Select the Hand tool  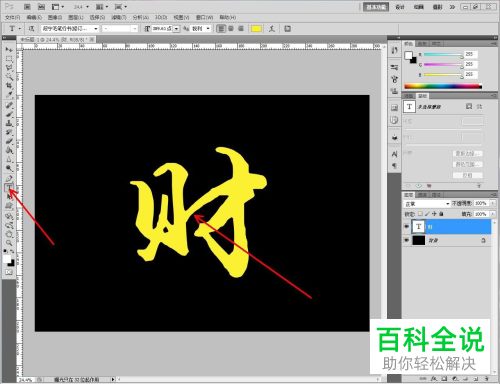(x=9, y=234)
